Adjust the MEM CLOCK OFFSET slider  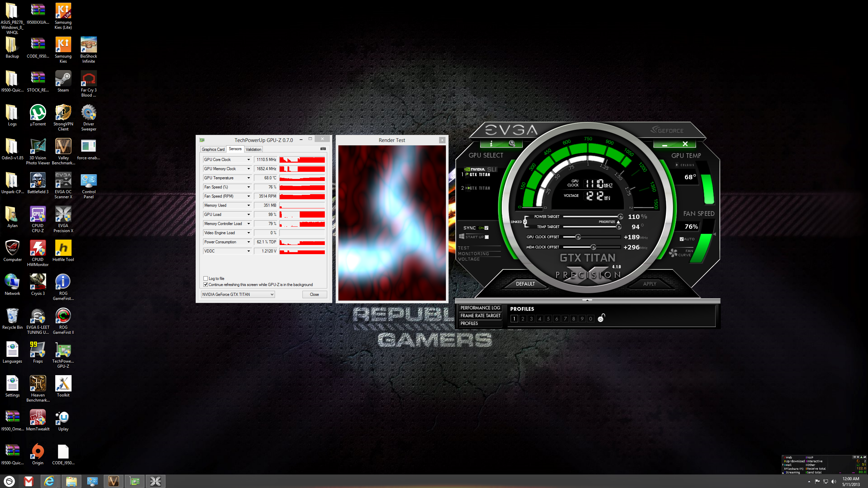(593, 247)
